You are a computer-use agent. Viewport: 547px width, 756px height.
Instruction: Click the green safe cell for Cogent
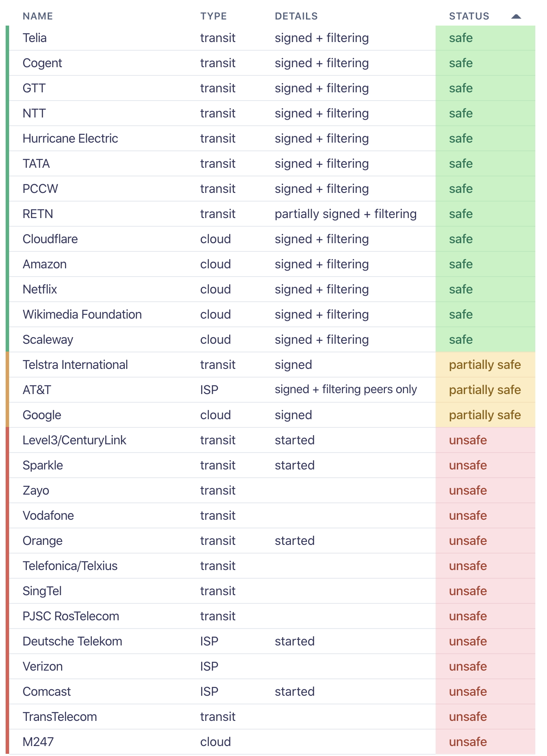point(485,63)
